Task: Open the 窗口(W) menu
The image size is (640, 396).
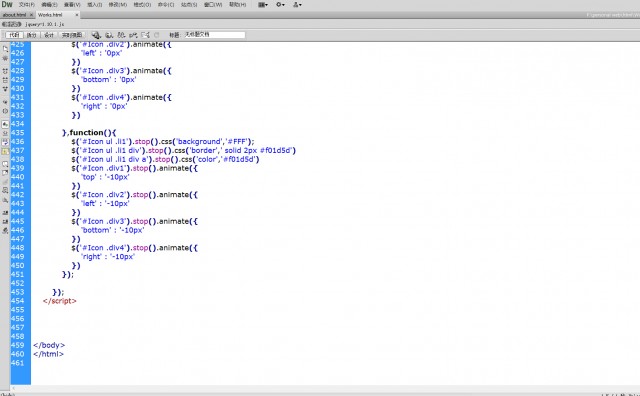Action: coord(213,5)
